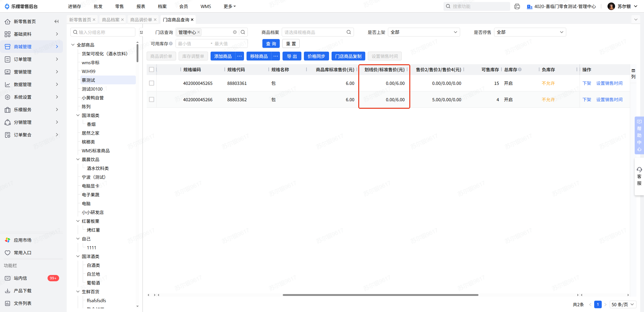Open the 报表 top menu

[141, 6]
